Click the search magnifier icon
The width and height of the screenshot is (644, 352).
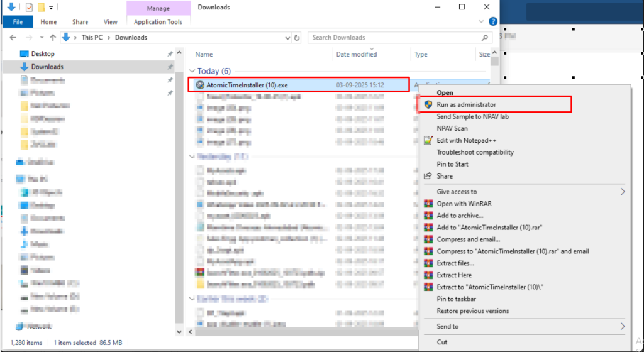(x=485, y=38)
